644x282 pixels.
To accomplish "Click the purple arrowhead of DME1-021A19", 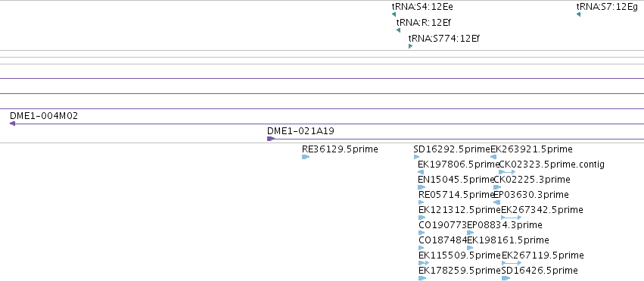I will (x=271, y=139).
